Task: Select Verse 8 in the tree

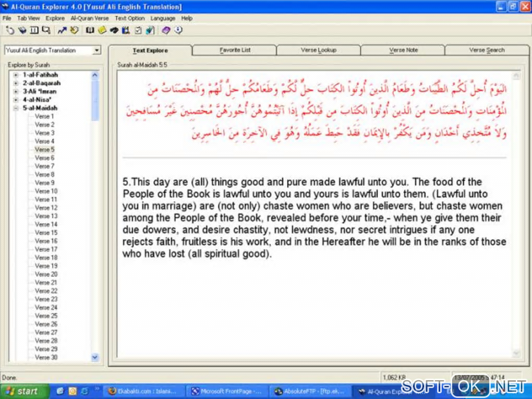Action: 44,175
